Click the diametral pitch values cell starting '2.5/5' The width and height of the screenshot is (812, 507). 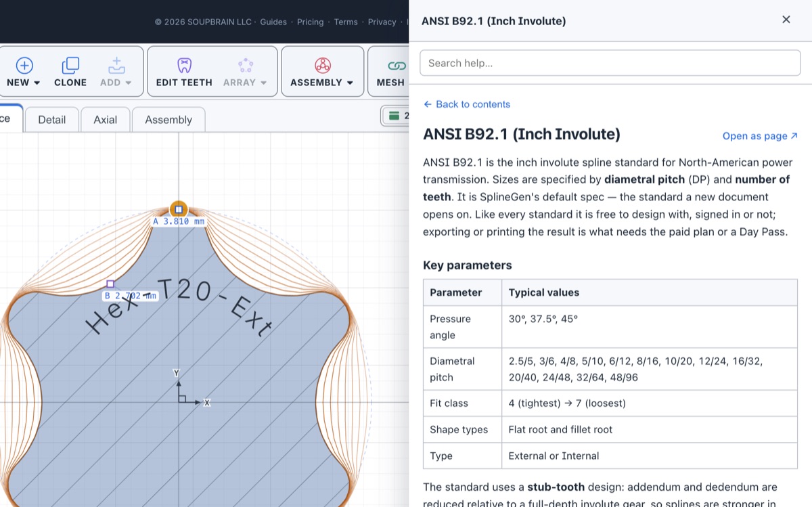click(650, 369)
